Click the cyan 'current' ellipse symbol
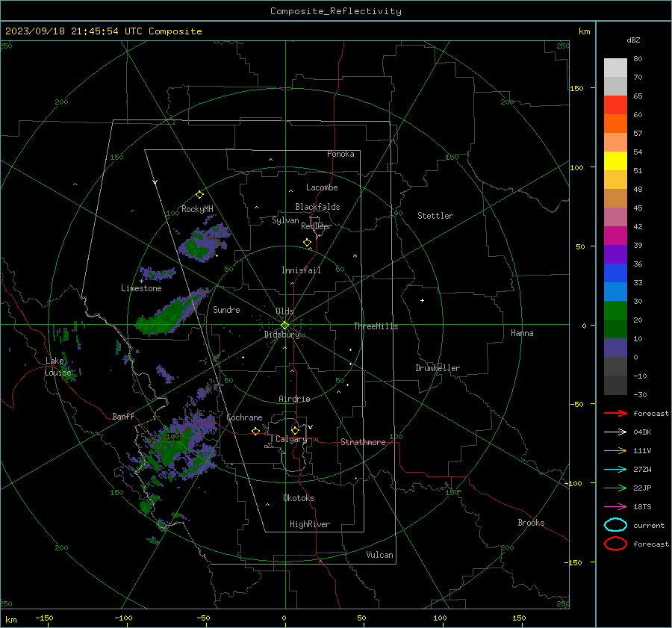 (615, 525)
